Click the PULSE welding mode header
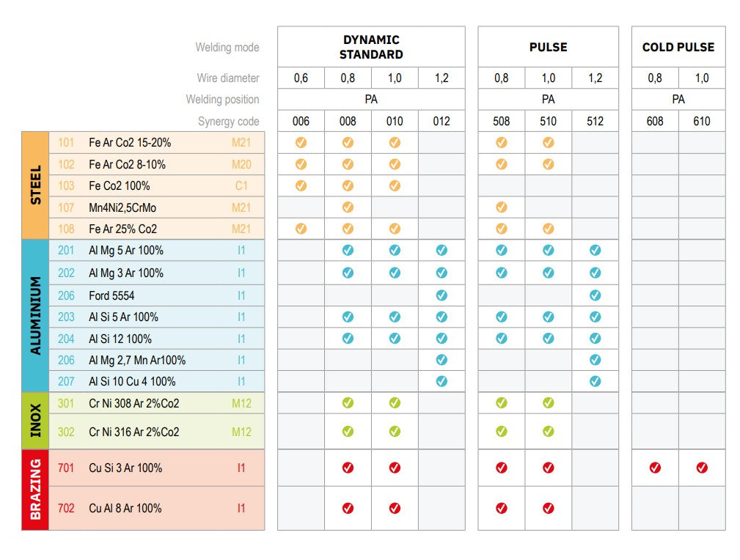This screenshot has height=560, width=740. [548, 47]
